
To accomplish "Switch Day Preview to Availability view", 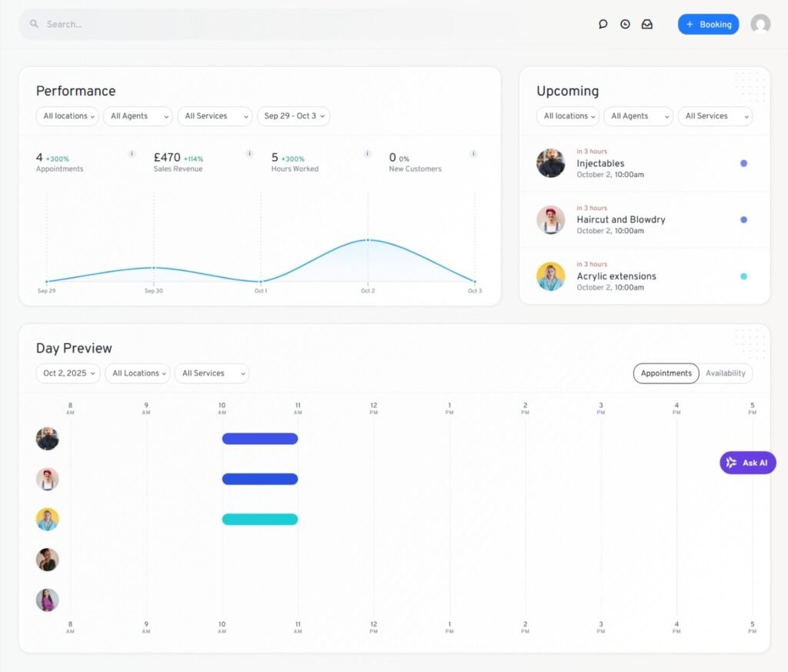I will 725,373.
